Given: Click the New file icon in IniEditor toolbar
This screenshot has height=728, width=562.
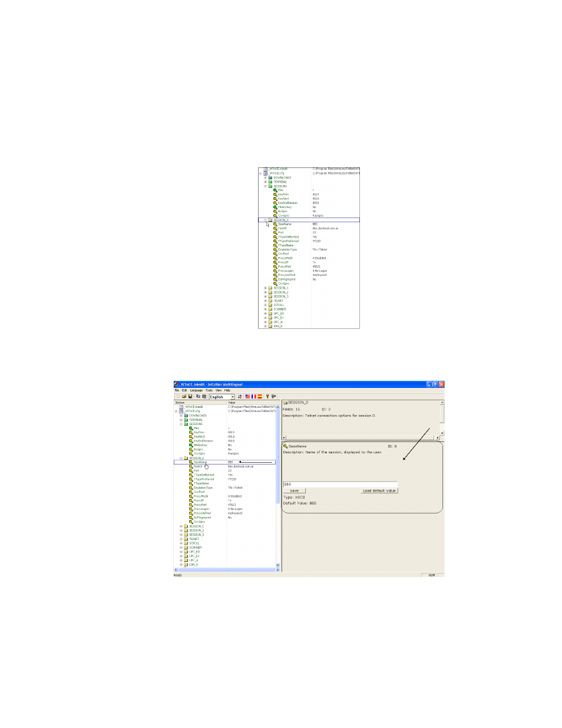Looking at the screenshot, I should tap(178, 397).
